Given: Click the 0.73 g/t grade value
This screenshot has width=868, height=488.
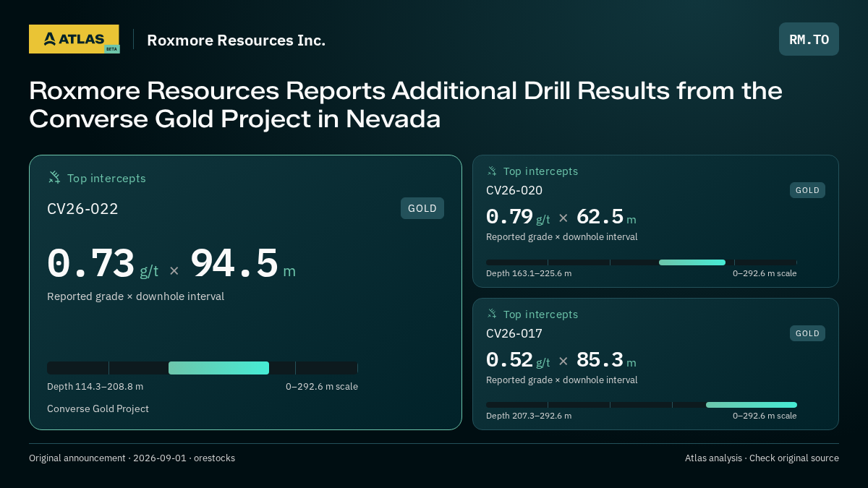Looking at the screenshot, I should pyautogui.click(x=103, y=263).
